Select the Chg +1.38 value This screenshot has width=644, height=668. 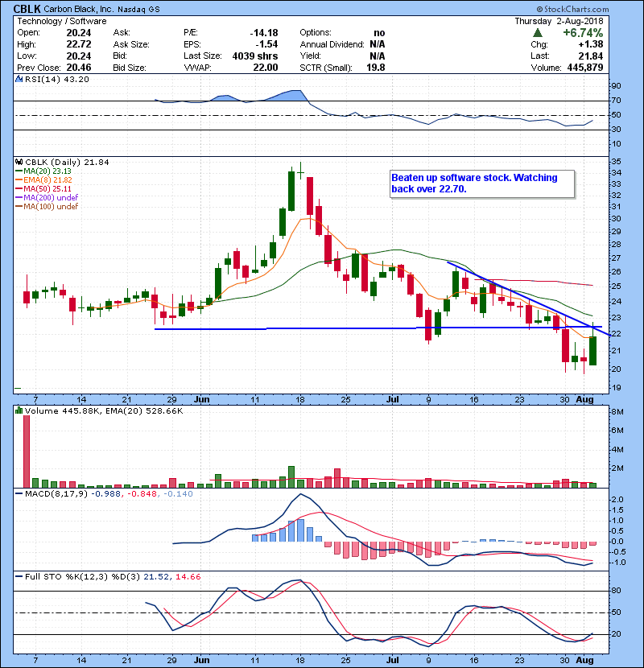pos(591,44)
